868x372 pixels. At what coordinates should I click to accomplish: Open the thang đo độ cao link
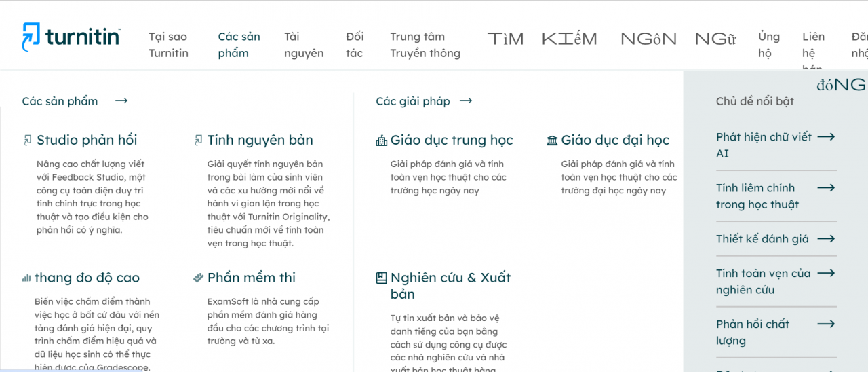coord(87,278)
